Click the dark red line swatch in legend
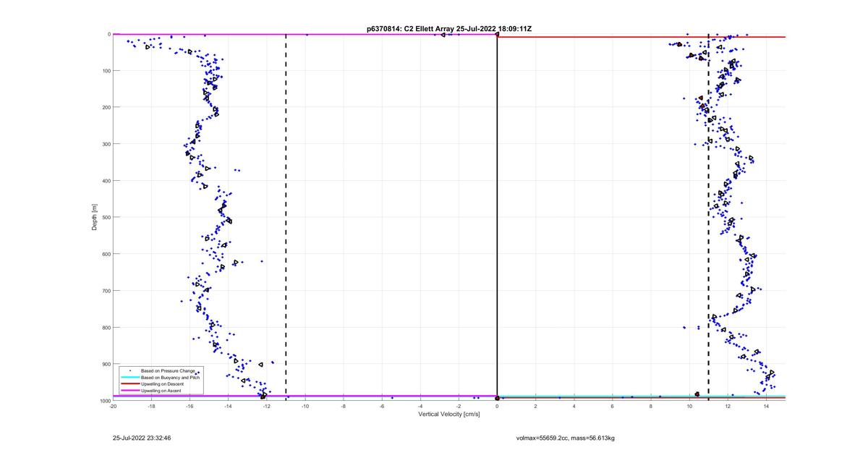Screen dimensions: 868x450 [130, 383]
